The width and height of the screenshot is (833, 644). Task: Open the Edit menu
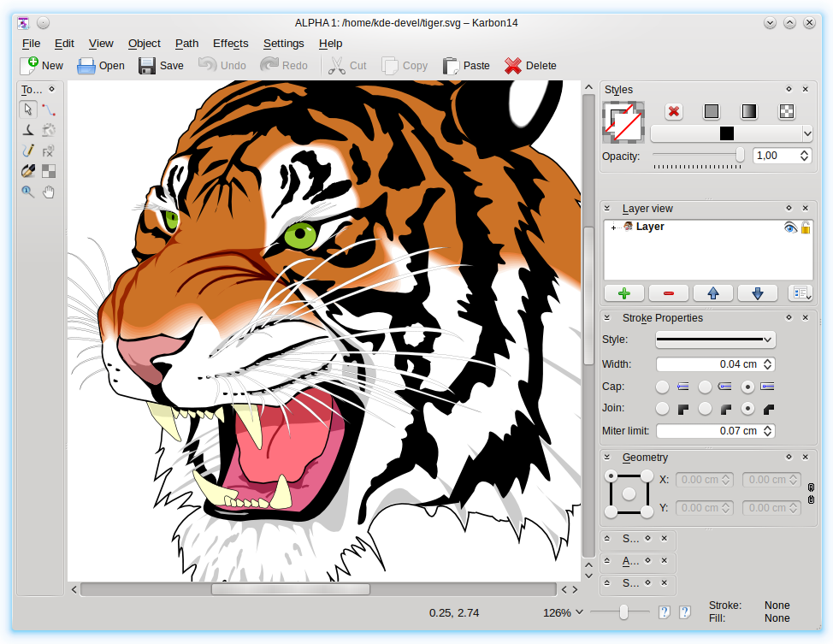[x=64, y=44]
